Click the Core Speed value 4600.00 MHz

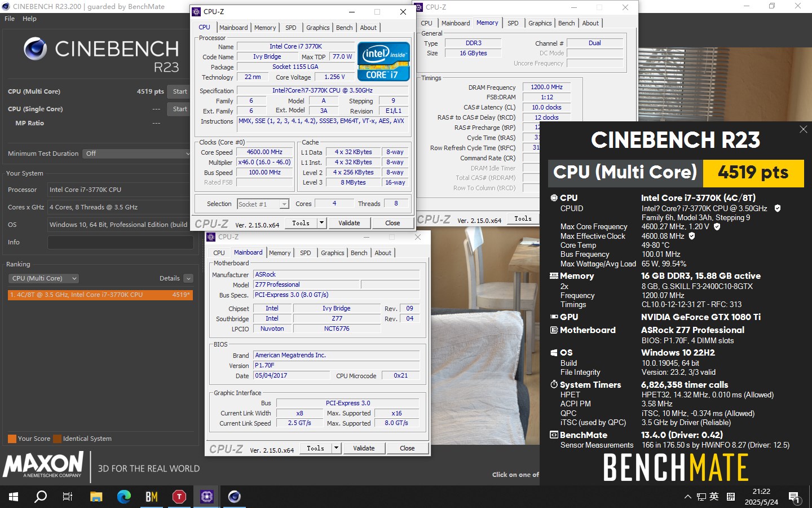point(264,152)
